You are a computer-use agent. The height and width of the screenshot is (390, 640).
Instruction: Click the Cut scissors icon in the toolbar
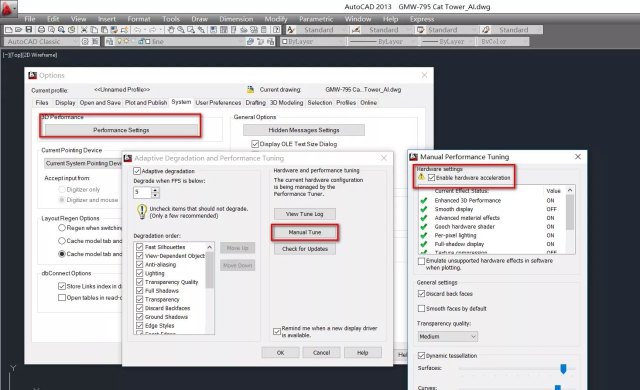84,30
